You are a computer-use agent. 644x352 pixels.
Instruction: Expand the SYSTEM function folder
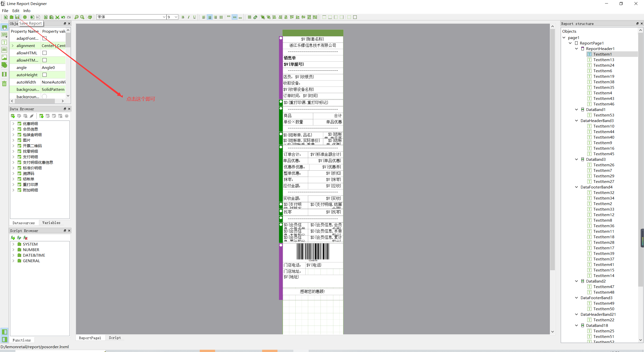[13, 244]
